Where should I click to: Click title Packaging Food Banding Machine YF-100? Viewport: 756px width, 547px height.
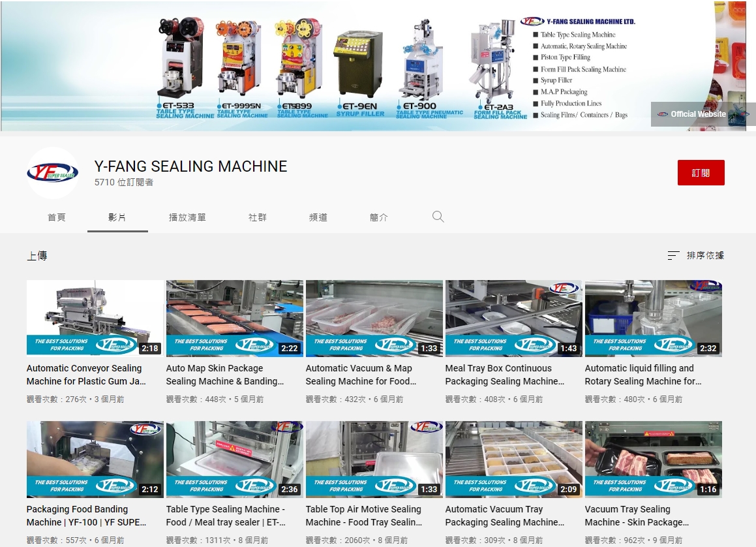click(x=86, y=516)
